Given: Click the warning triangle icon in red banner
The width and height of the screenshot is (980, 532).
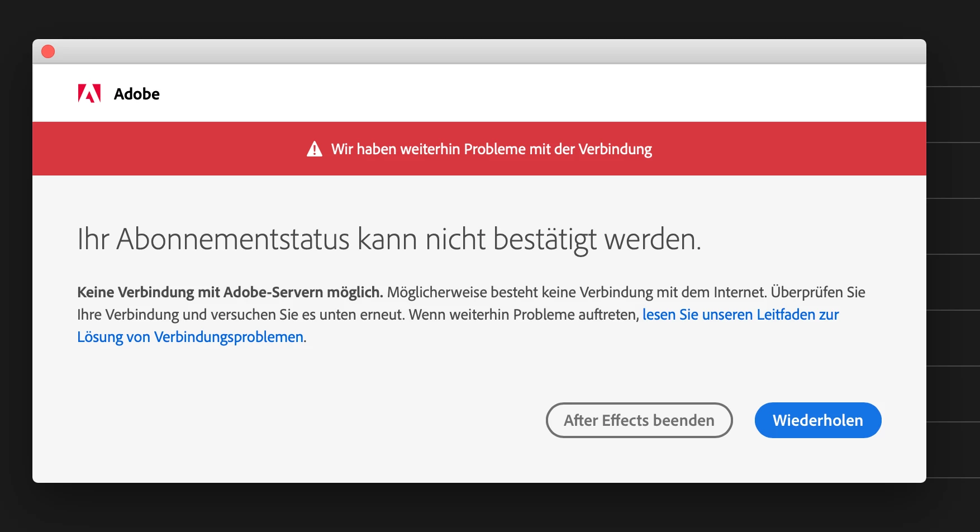Looking at the screenshot, I should (x=315, y=149).
